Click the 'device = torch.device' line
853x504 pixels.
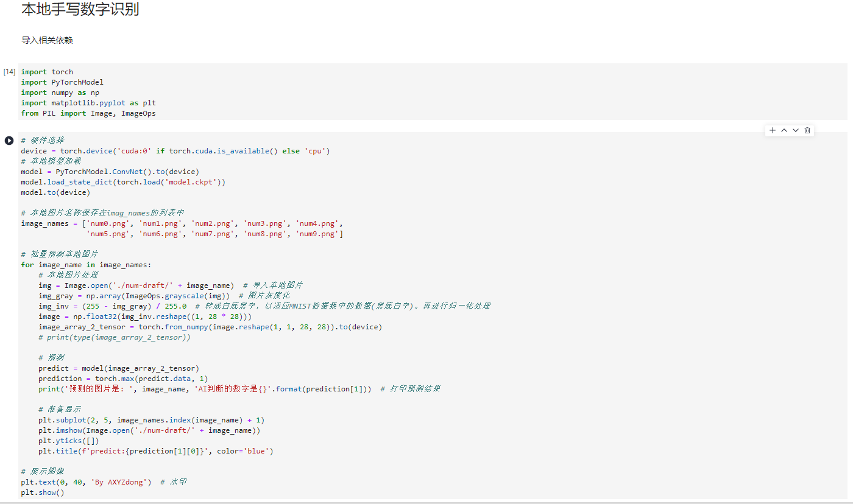coord(175,151)
